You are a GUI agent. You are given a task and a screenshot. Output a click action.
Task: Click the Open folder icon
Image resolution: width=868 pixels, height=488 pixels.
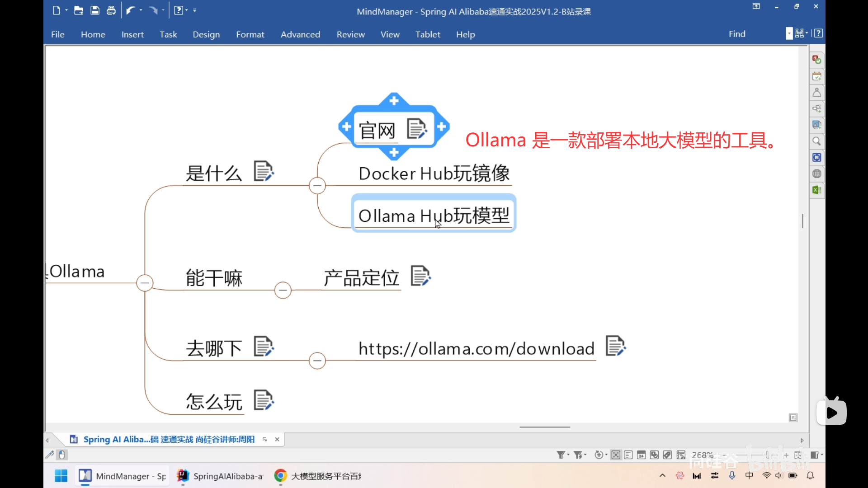[x=79, y=10]
